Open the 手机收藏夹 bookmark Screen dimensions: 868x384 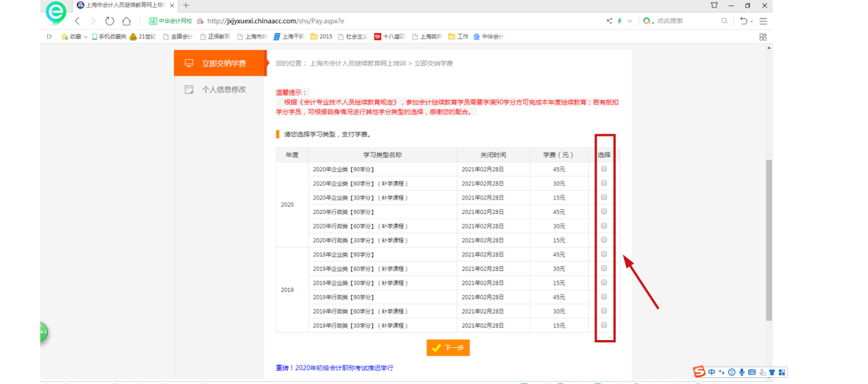click(109, 36)
